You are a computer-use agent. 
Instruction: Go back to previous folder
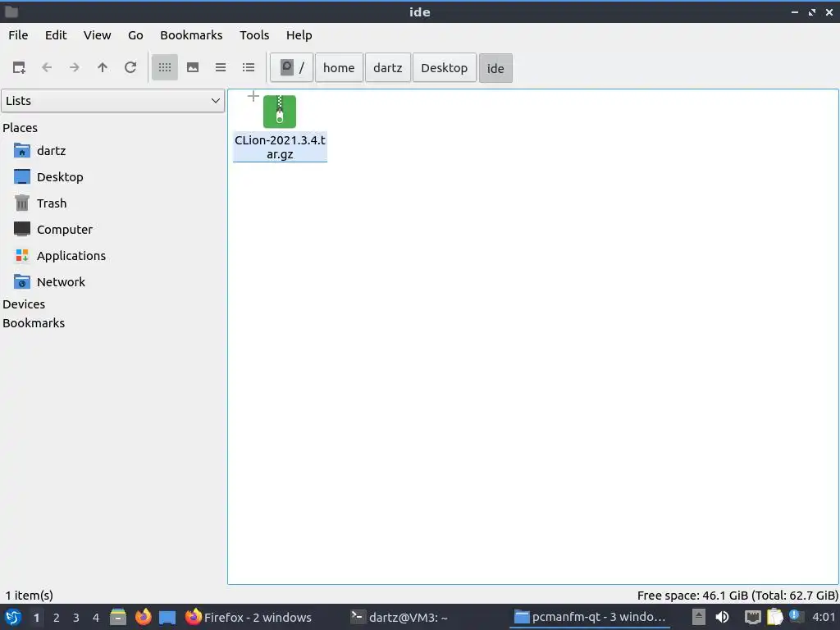tap(47, 67)
